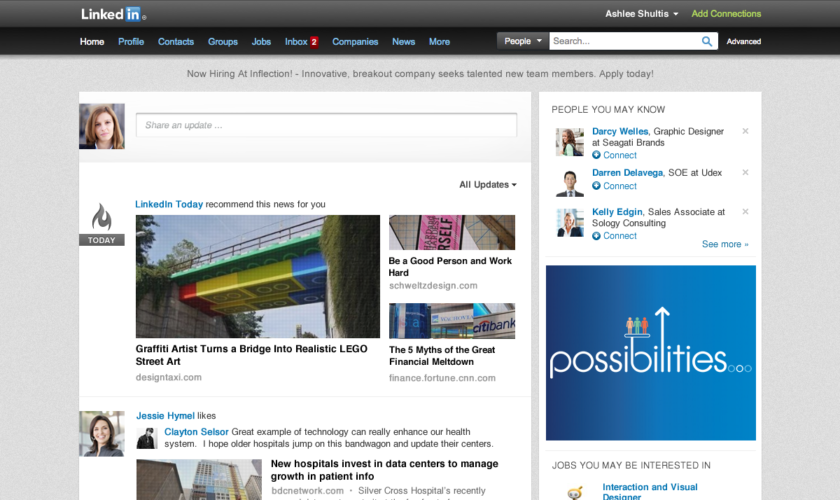Open the LEGO bridge article thumbnail
840x500 pixels.
(258, 276)
